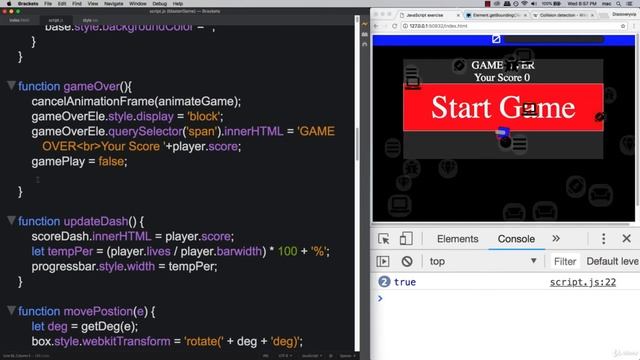The height and width of the screenshot is (360, 640).
Task: Click the volume icon in the menu bar
Action: pos(534,4)
